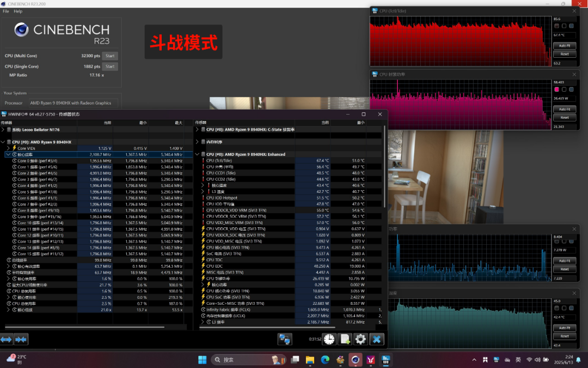Open Microsoft Edge from the taskbar
Screen dimensions: 588x368
(x=325, y=360)
